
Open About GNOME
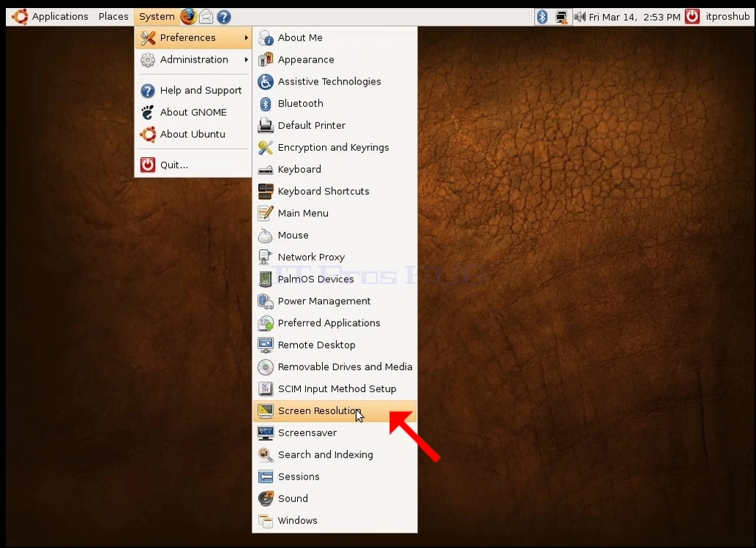pyautogui.click(x=193, y=113)
